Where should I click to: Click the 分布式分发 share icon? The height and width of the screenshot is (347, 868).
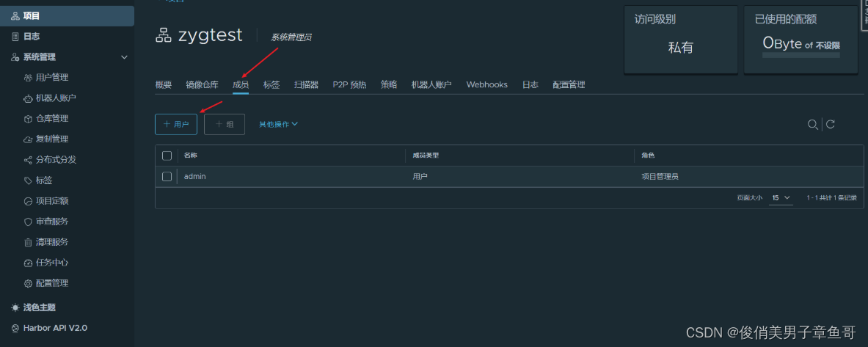[x=28, y=160]
